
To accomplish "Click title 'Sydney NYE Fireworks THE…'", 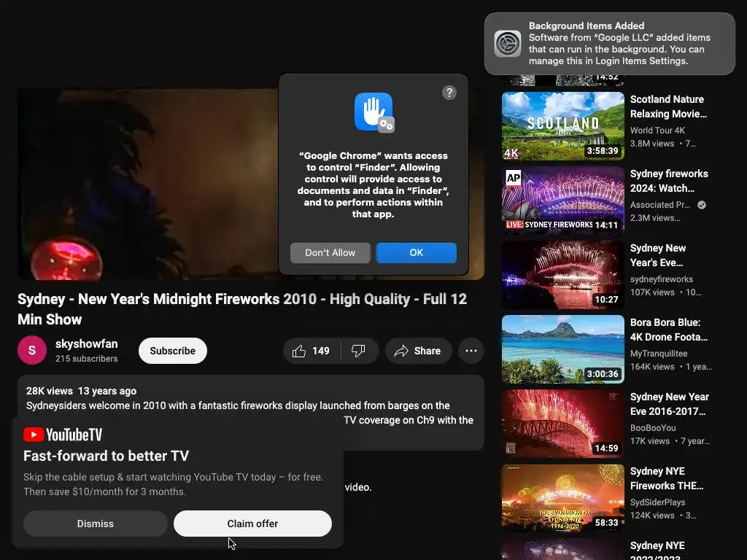I will coord(667,478).
